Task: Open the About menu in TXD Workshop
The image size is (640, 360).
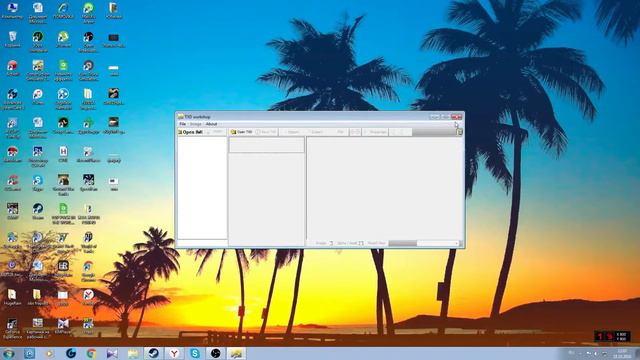Action: [211, 124]
